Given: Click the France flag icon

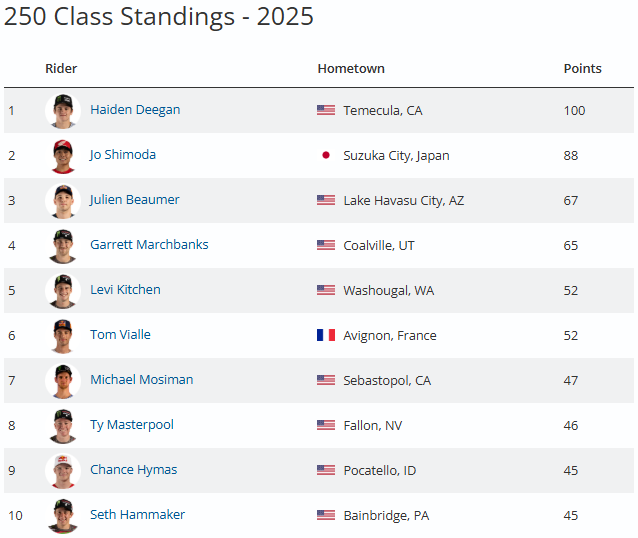Looking at the screenshot, I should (326, 335).
